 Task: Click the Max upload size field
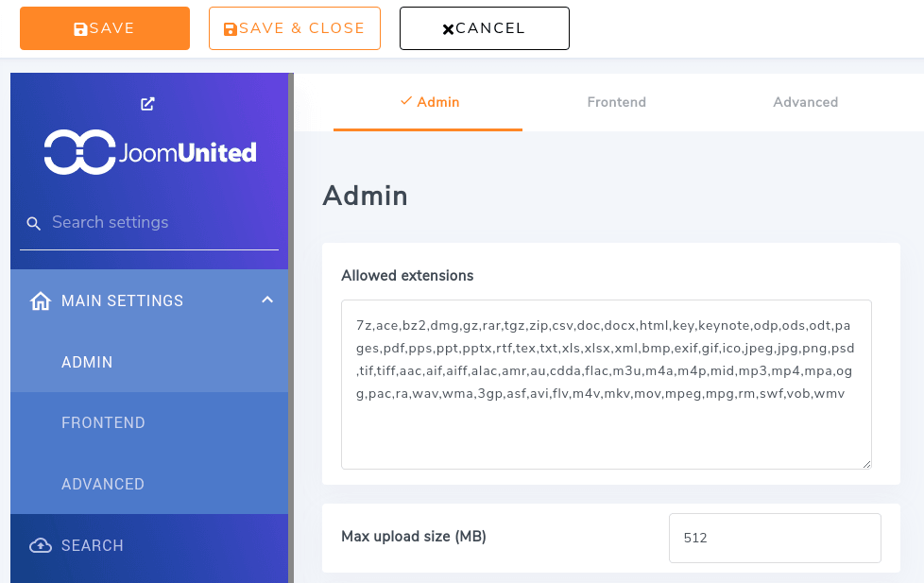(775, 538)
